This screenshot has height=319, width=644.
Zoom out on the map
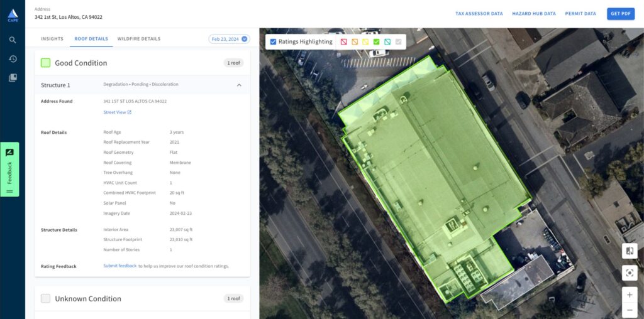pyautogui.click(x=629, y=310)
